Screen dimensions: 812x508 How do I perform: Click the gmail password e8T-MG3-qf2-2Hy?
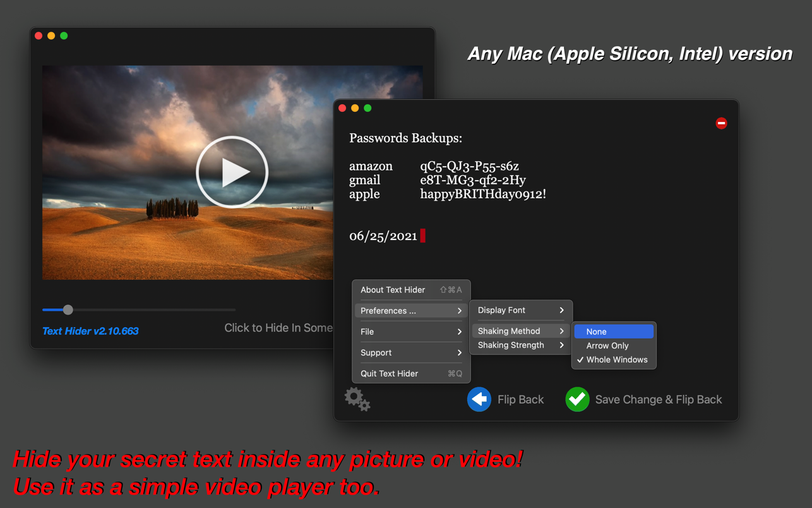pos(473,180)
